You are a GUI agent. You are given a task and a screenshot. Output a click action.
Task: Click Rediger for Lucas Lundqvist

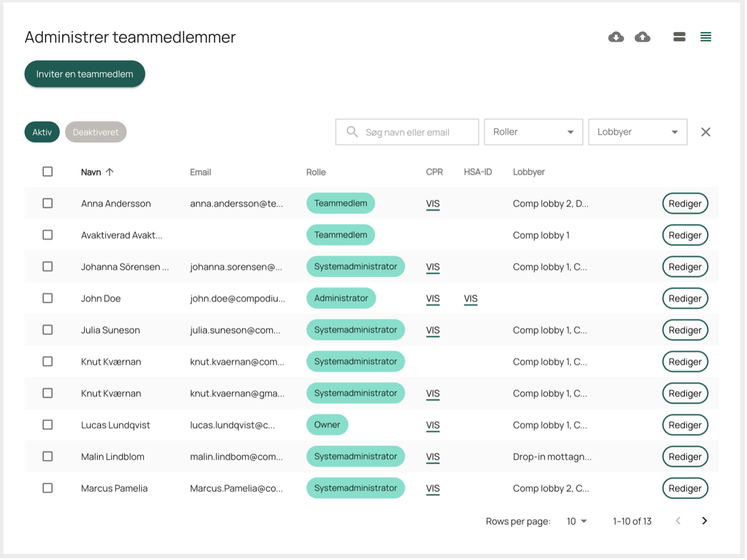[685, 425]
